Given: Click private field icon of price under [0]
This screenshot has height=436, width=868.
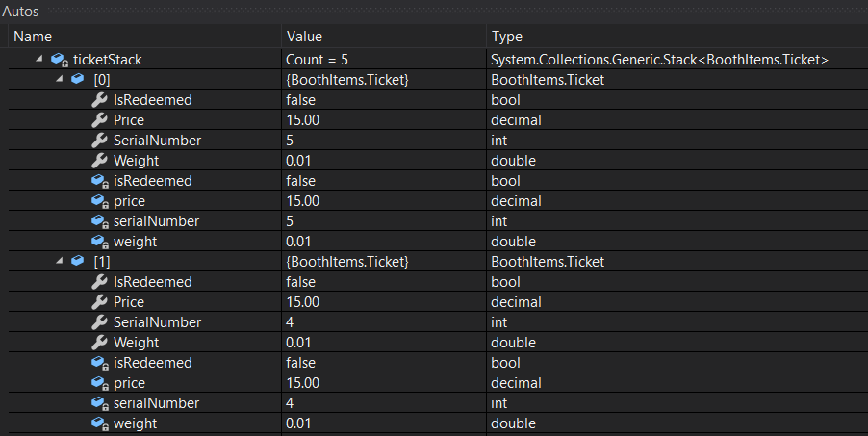Looking at the screenshot, I should 100,200.
